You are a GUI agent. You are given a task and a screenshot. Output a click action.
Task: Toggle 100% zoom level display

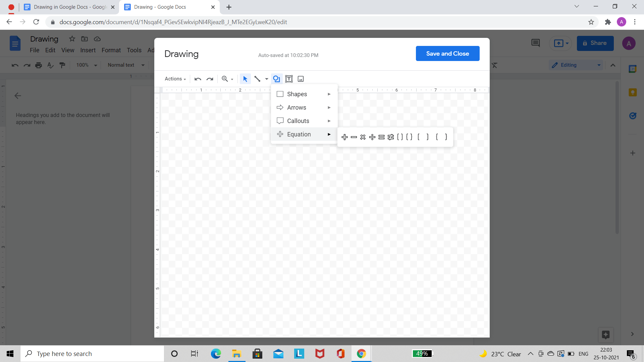pyautogui.click(x=86, y=65)
